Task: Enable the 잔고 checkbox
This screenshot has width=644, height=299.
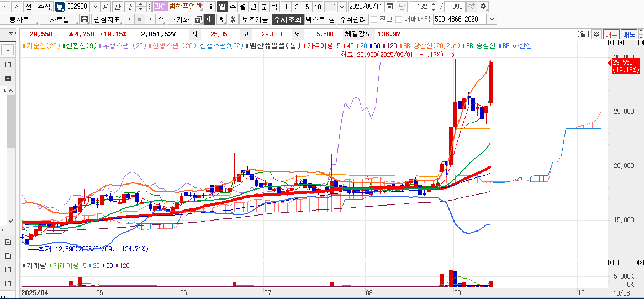Action: point(374,19)
